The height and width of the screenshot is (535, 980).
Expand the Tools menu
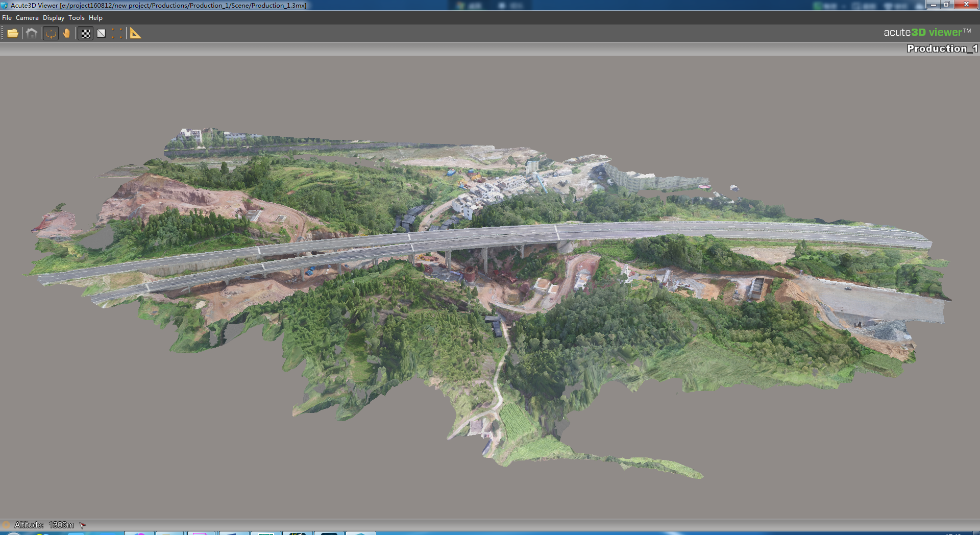pyautogui.click(x=77, y=18)
